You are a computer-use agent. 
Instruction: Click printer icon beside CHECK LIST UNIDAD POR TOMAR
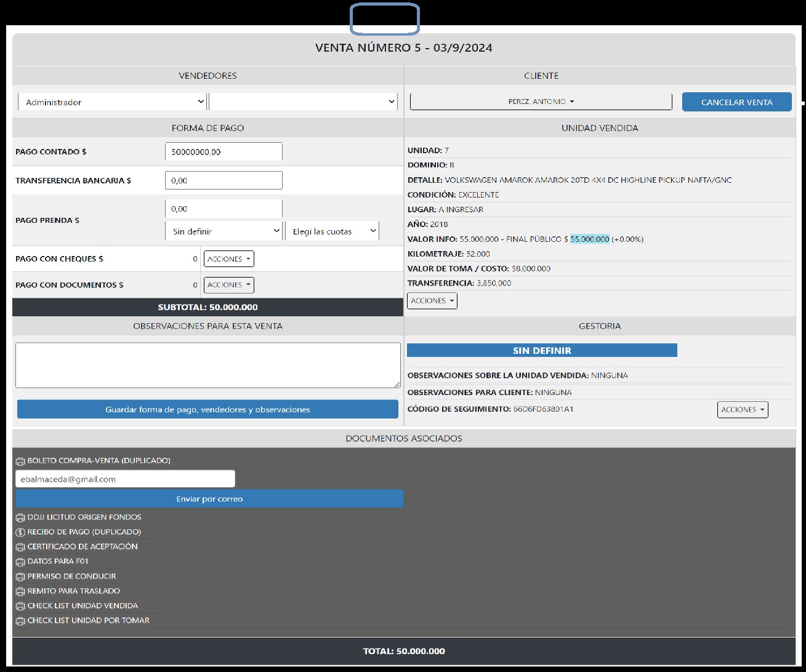[20, 621]
